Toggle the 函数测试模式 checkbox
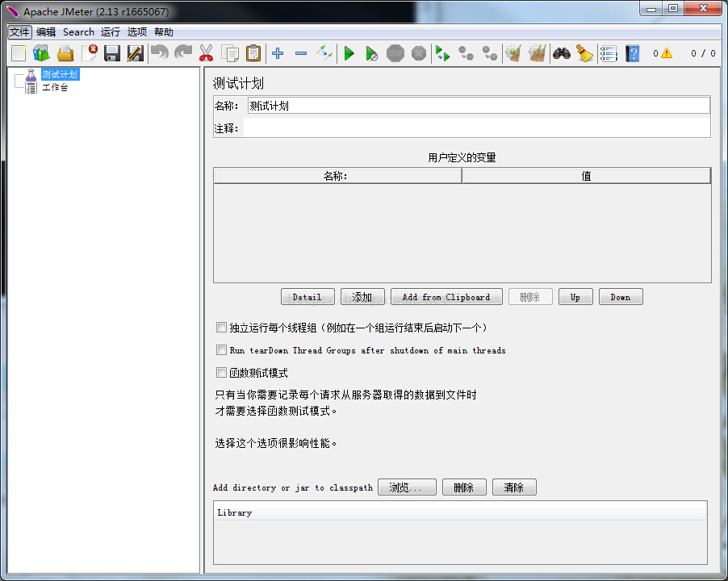The image size is (728, 581). [221, 372]
